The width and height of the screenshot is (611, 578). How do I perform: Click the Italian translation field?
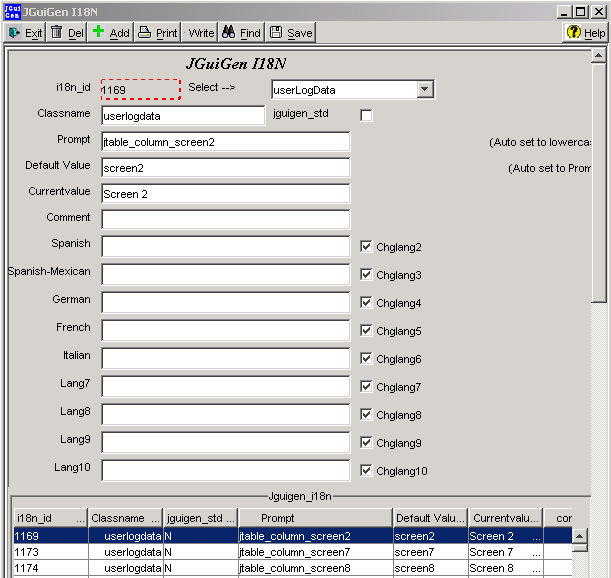[226, 359]
